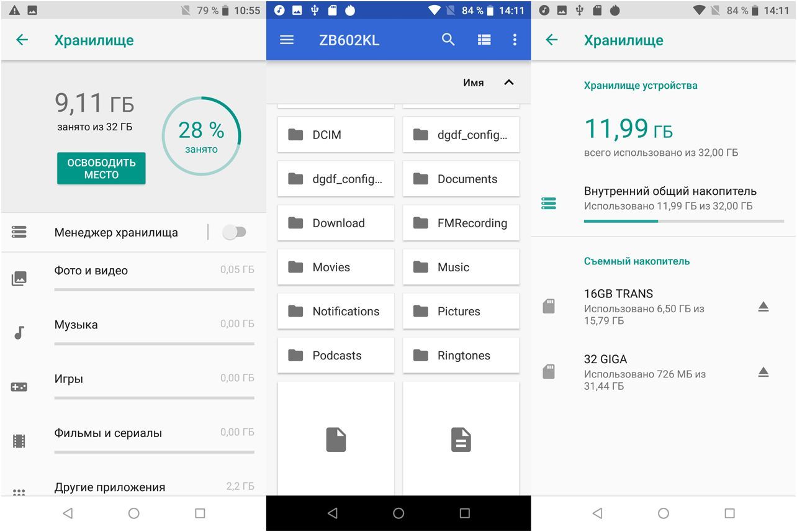Toggle the Менеджер хранилища switch
Screen dimensions: 797x532
coord(234,232)
